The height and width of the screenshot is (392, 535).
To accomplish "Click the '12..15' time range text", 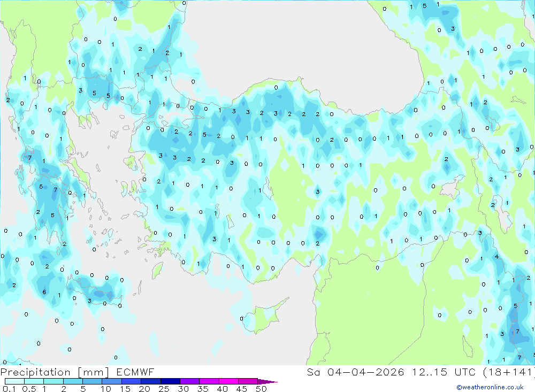I will point(429,372).
